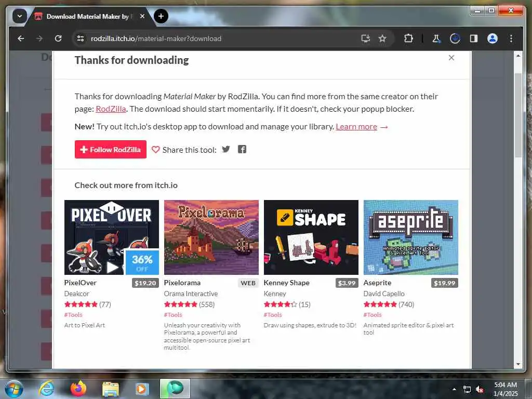Click the PixelOver title link
Viewport: 532px width, 399px height.
point(81,283)
